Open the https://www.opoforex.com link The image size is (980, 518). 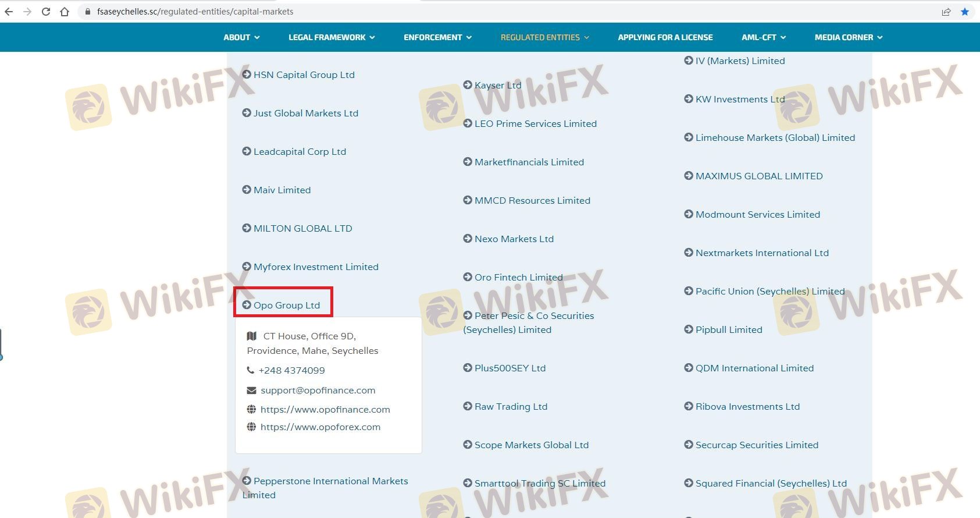pyautogui.click(x=320, y=427)
